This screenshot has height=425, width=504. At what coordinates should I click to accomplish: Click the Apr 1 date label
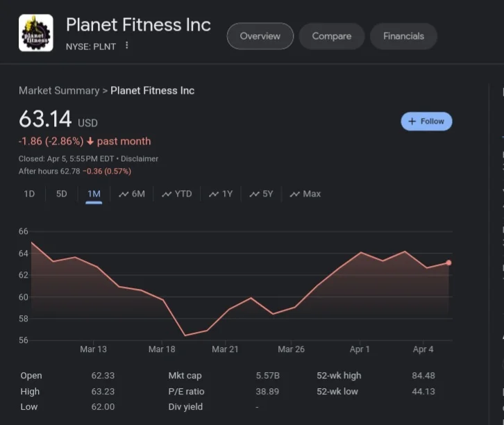click(360, 349)
